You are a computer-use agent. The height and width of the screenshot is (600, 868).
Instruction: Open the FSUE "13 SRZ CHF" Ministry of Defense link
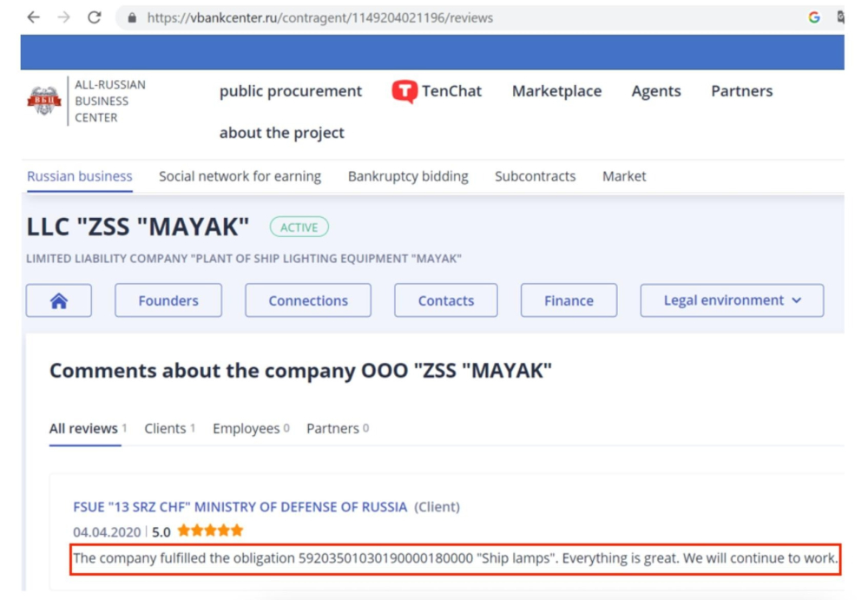click(240, 507)
